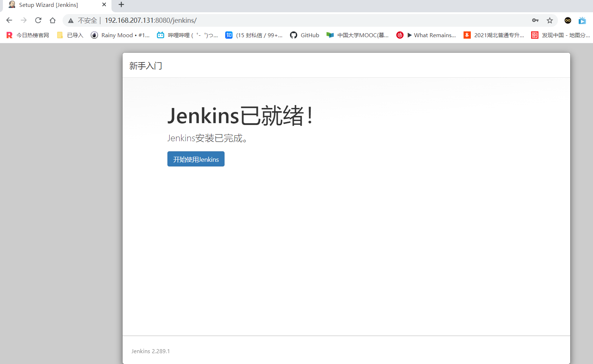Screen dimensions: 593x364
Task: Open the browser home page icon
Action: coord(53,20)
